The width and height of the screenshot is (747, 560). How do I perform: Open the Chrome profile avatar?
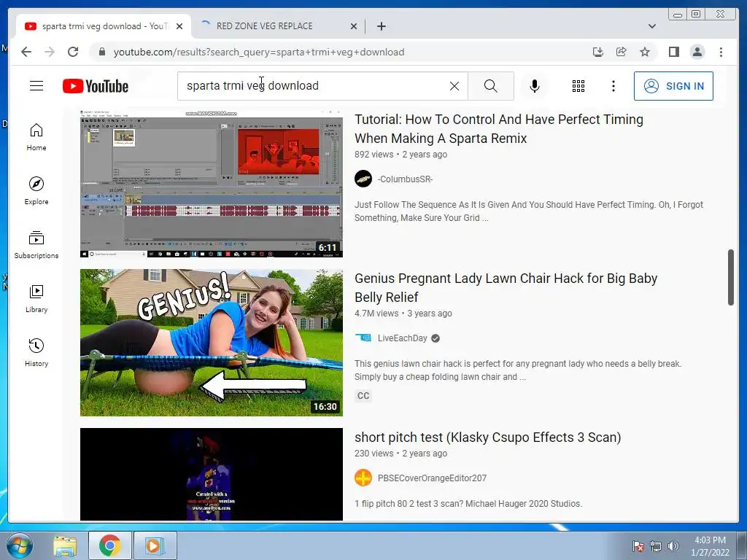(x=697, y=52)
